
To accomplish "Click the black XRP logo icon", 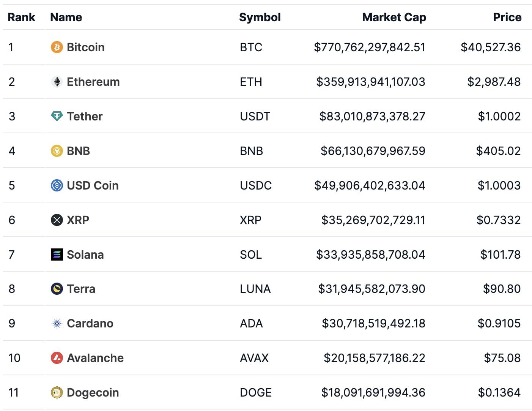I will 57,220.
